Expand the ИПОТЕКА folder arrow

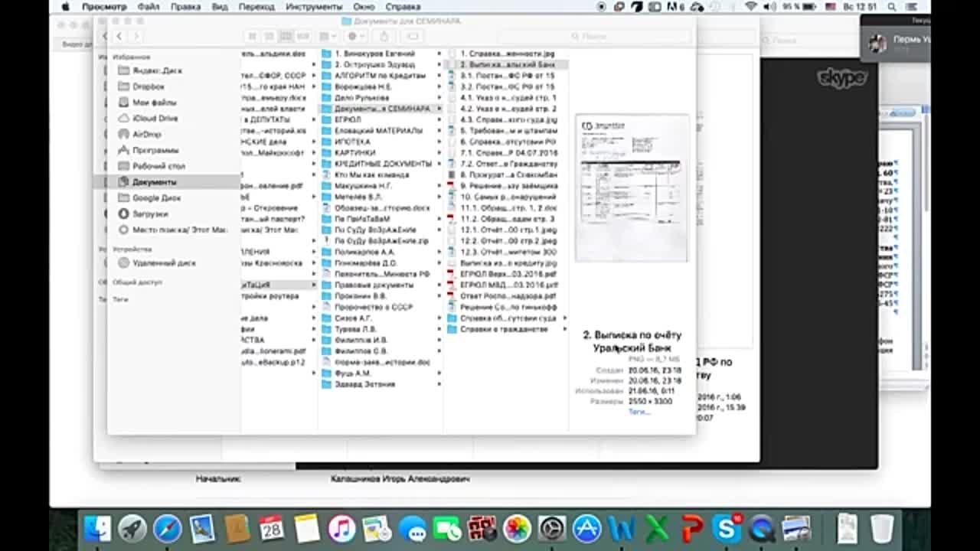(439, 142)
